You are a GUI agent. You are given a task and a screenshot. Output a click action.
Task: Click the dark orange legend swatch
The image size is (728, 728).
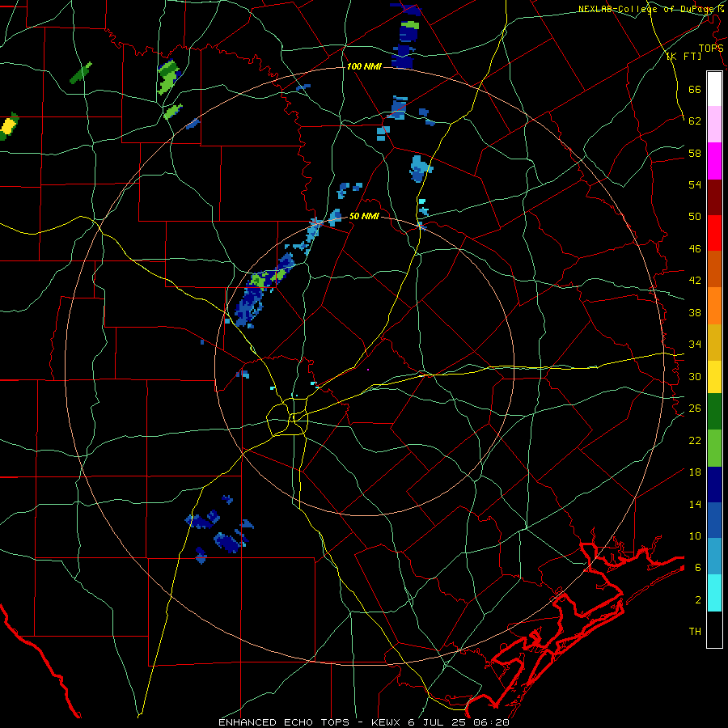coord(714,269)
